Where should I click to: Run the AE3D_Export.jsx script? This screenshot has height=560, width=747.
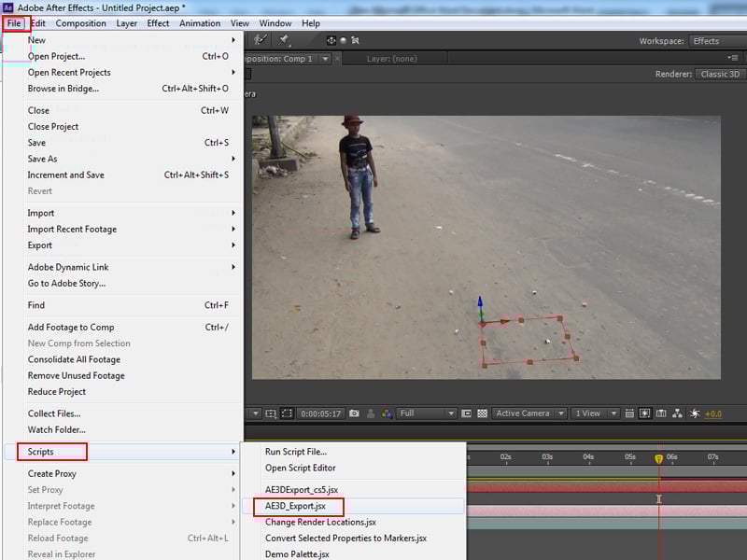click(x=353, y=506)
